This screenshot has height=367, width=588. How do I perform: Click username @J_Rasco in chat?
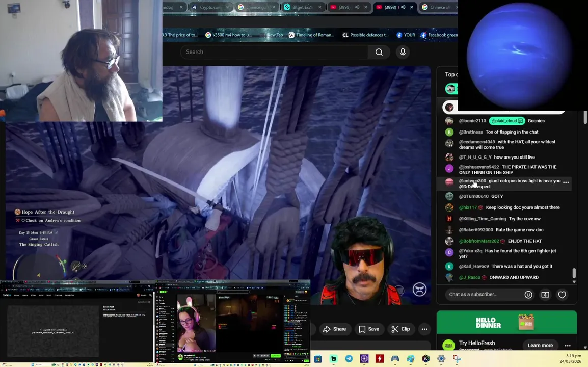pos(469,277)
